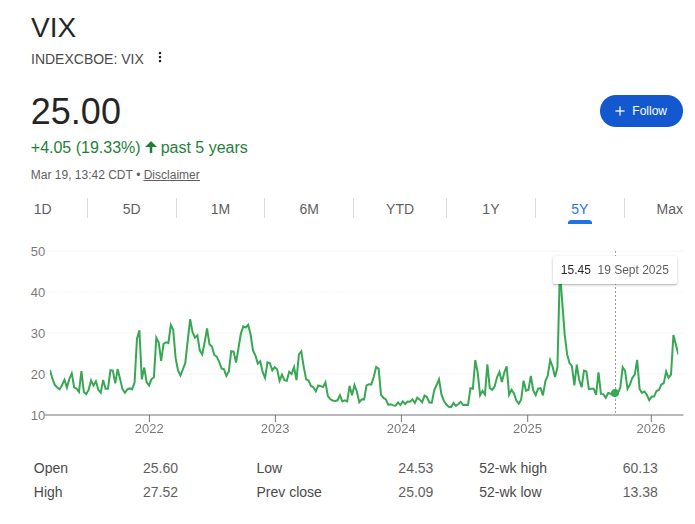Screen dimensions: 695x524
Task: Click the VIX title heading
Action: tap(54, 27)
